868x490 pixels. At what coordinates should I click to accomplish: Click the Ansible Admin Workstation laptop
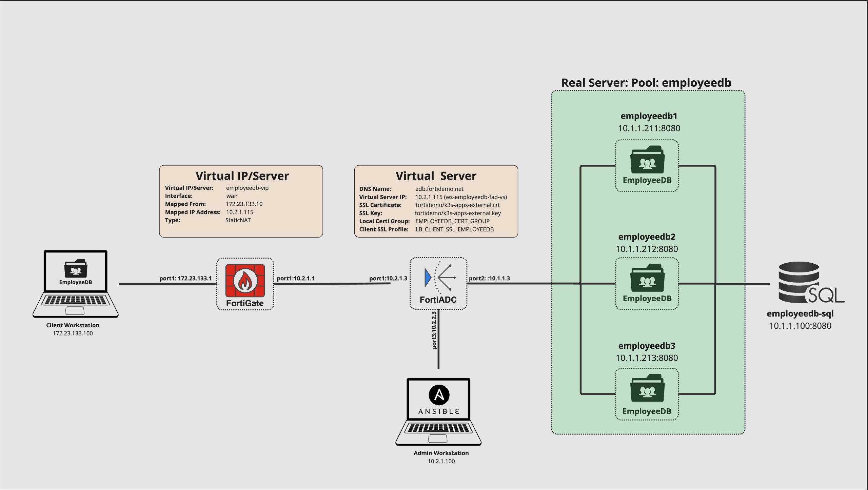coord(438,411)
